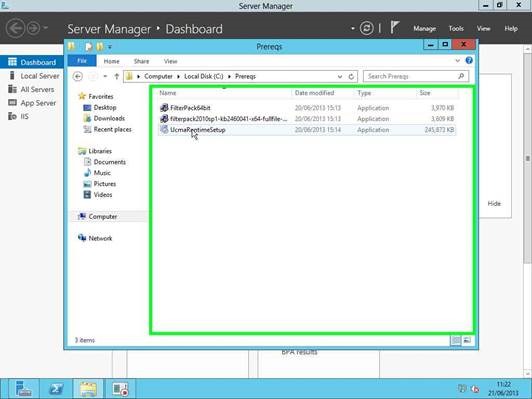The height and width of the screenshot is (399, 532).
Task: Switch to the Share ribbon tab
Action: click(x=141, y=61)
